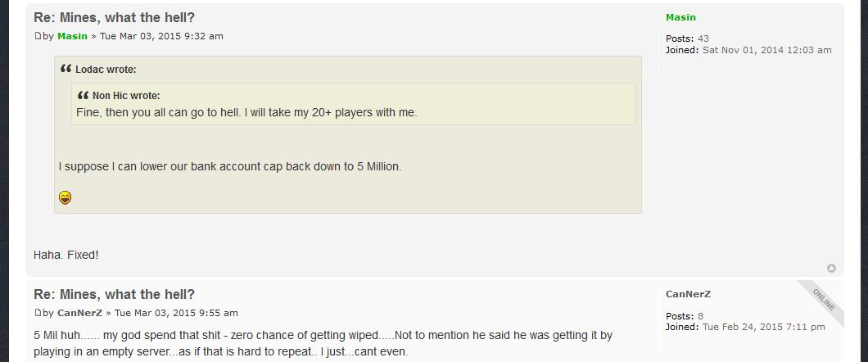Click the quotation mark icon before "Non Hic wrote:"
Screen dimensions: 868x362
(83, 95)
